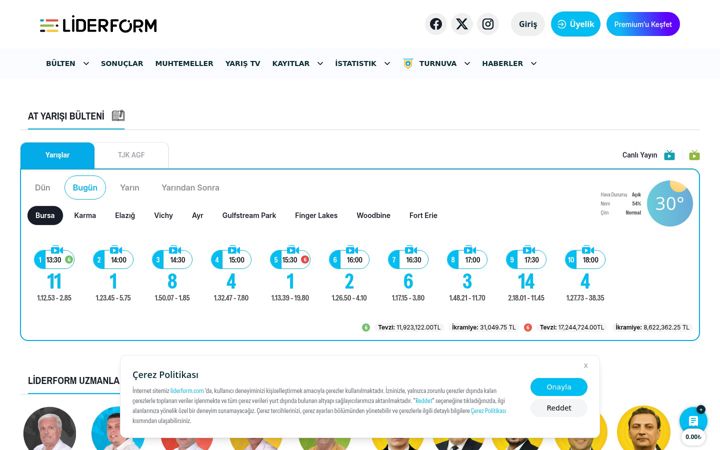Play video for race 6 at 16:00
Screen dimensions: 720x450
(352, 250)
